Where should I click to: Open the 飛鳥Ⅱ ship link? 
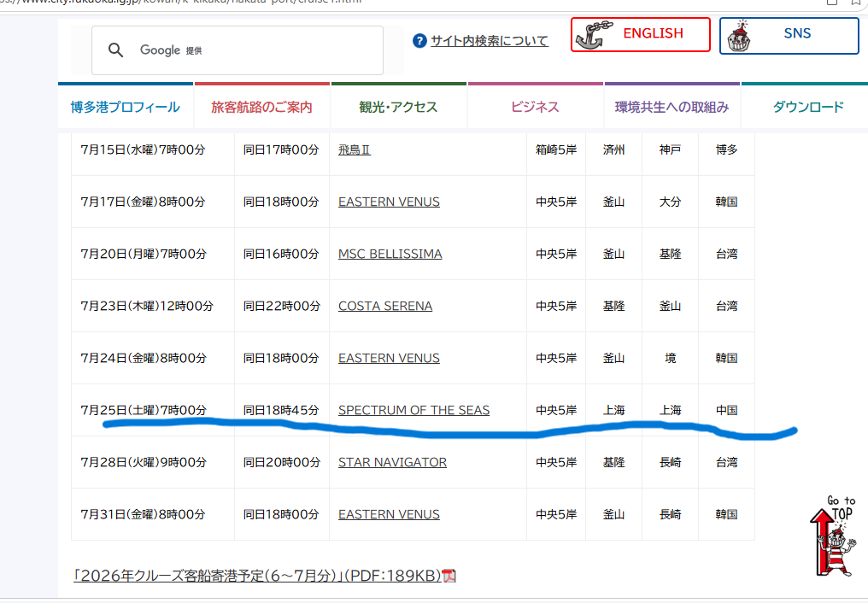[x=355, y=149]
